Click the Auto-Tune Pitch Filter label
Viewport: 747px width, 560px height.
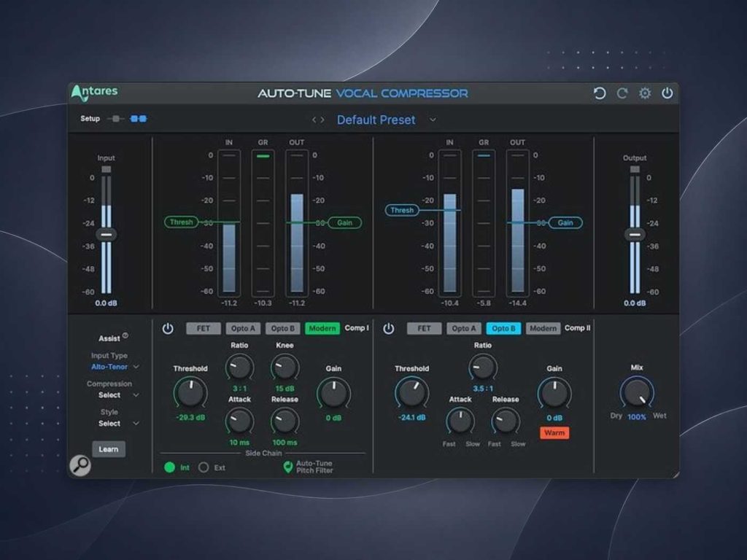pyautogui.click(x=314, y=467)
